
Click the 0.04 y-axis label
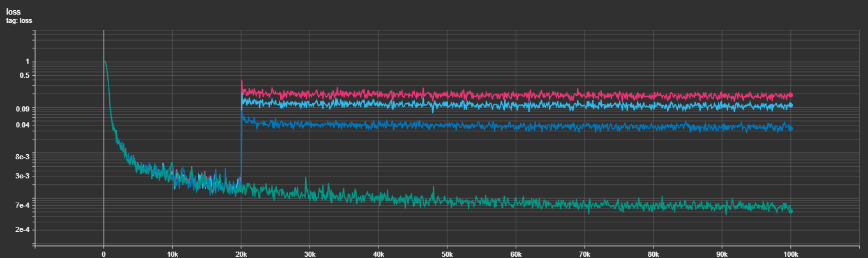pos(22,125)
